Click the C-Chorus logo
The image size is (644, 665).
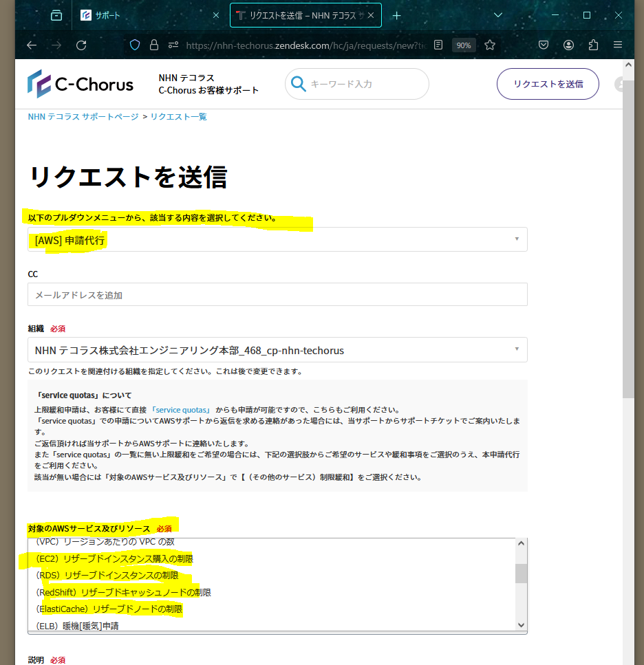pyautogui.click(x=80, y=84)
